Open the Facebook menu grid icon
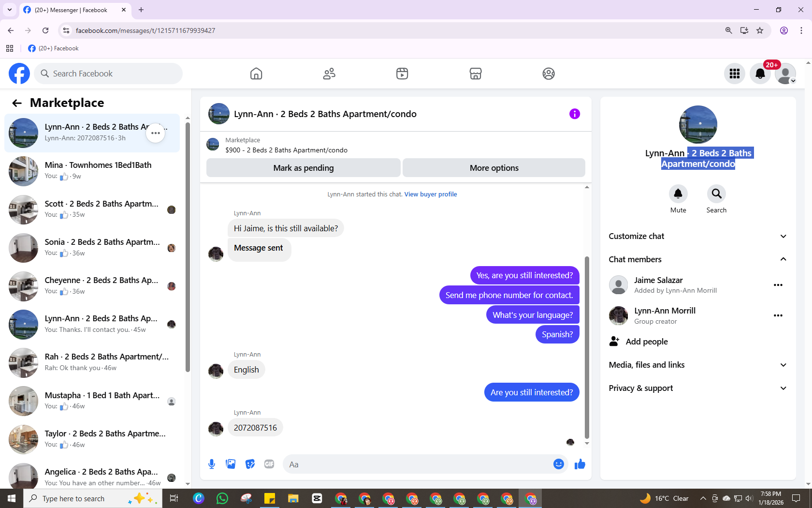Viewport: 812px width, 508px height. 735,74
